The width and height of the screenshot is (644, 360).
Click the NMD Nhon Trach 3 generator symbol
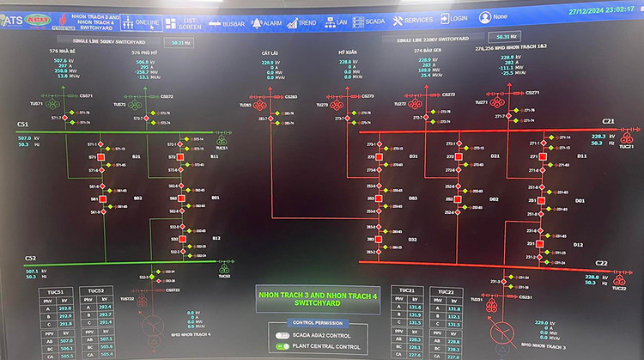504,332
